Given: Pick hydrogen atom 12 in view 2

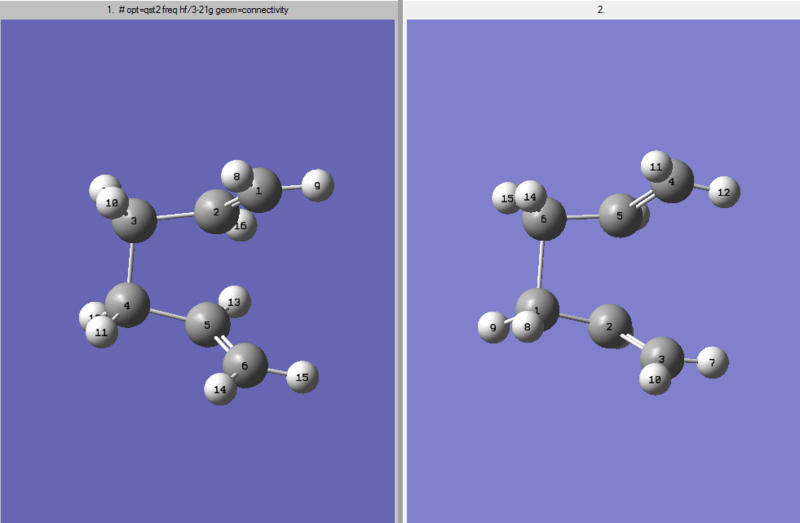Looking at the screenshot, I should pos(724,192).
